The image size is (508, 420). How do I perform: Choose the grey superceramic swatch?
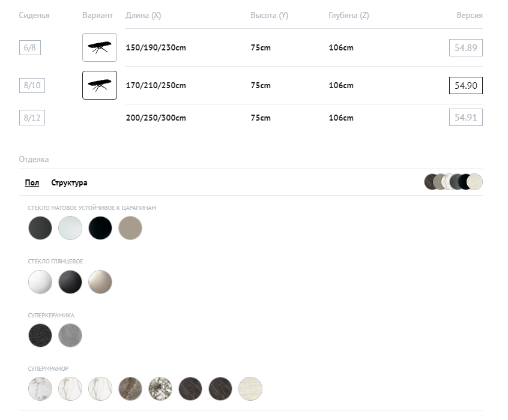click(x=70, y=335)
